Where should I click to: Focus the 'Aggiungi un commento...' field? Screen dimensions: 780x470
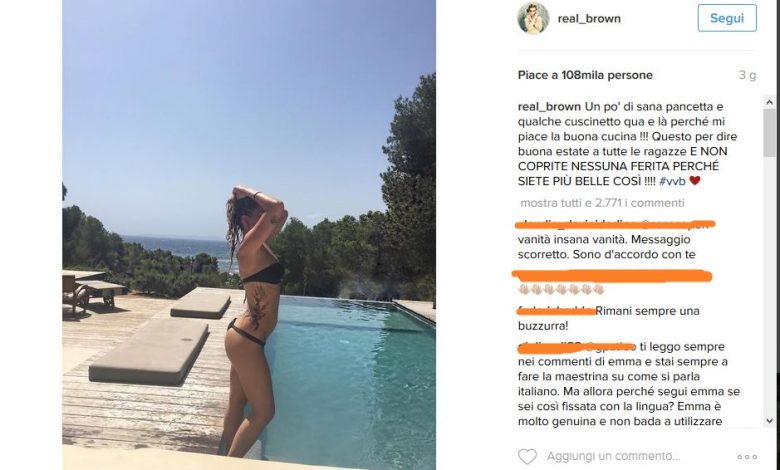pos(613,456)
